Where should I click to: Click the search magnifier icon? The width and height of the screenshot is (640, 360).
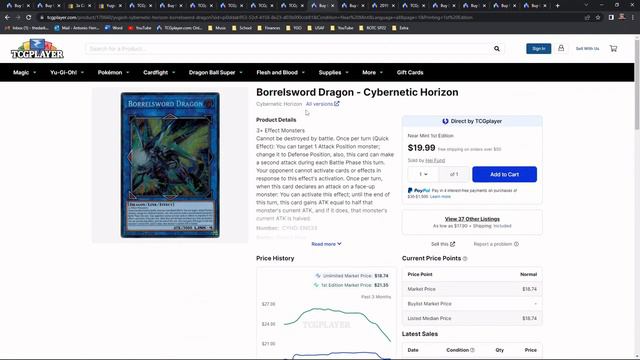pos(497,49)
